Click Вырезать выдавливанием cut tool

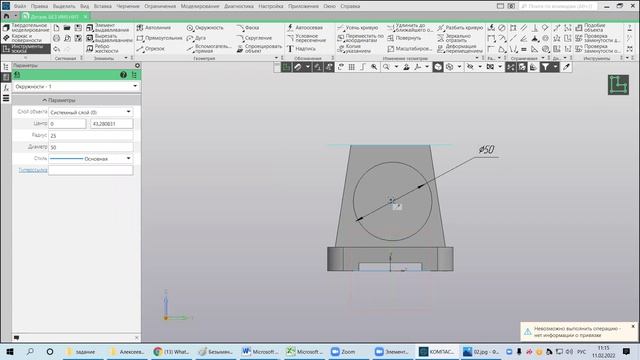[109, 38]
